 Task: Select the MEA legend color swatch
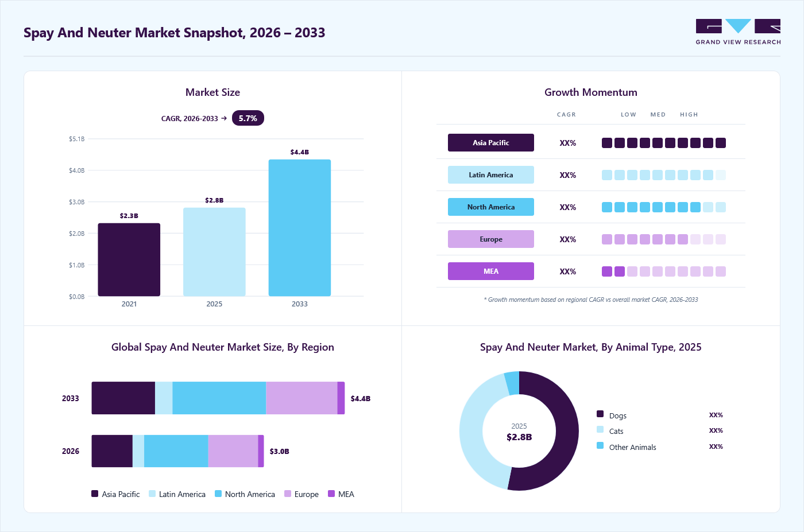coord(331,494)
